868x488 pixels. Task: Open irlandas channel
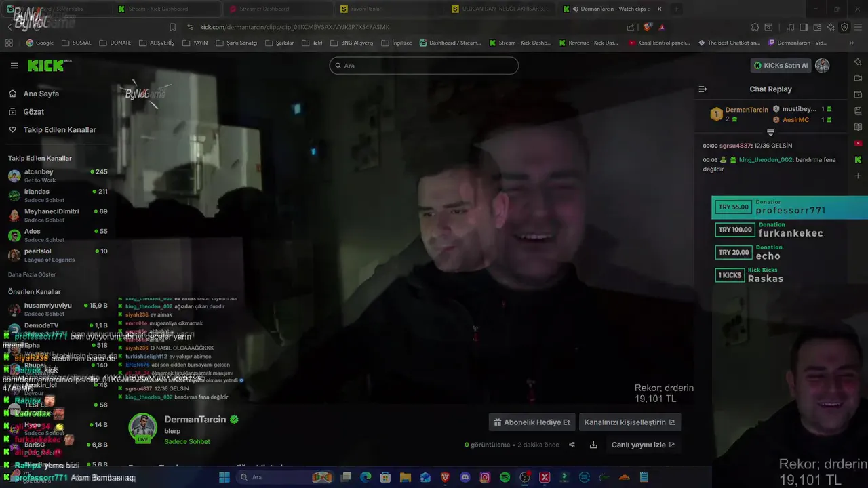(x=58, y=195)
